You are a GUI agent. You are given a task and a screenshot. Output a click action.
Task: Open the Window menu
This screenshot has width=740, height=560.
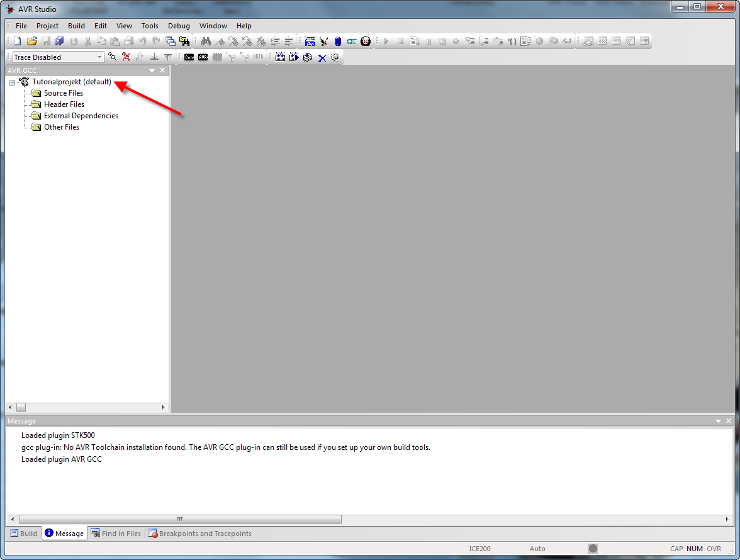(213, 26)
